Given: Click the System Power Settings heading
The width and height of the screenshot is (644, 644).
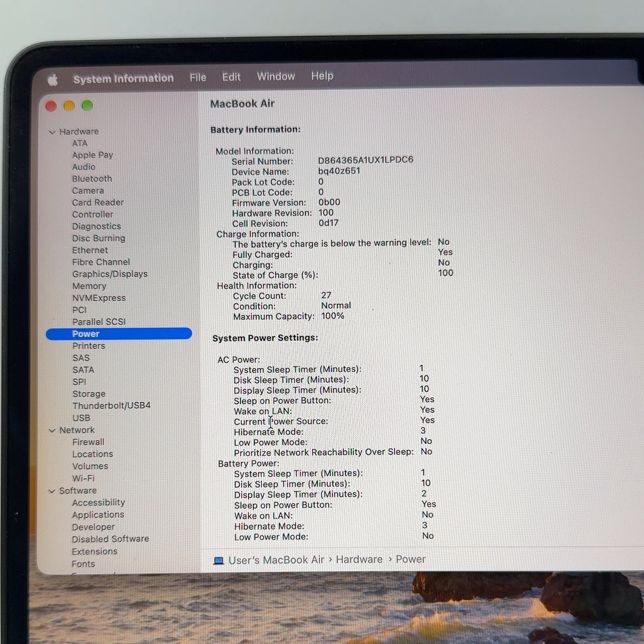Looking at the screenshot, I should click(265, 338).
